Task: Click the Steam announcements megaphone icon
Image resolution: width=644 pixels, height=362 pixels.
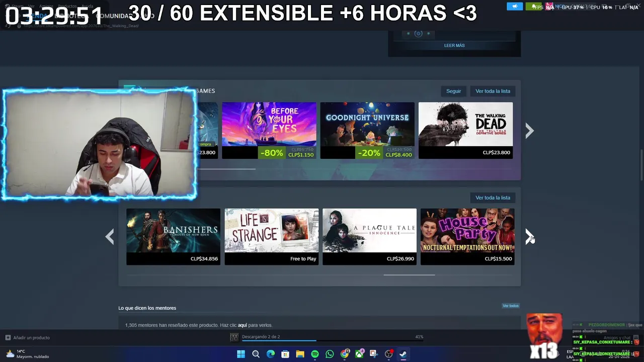Action: click(x=514, y=7)
